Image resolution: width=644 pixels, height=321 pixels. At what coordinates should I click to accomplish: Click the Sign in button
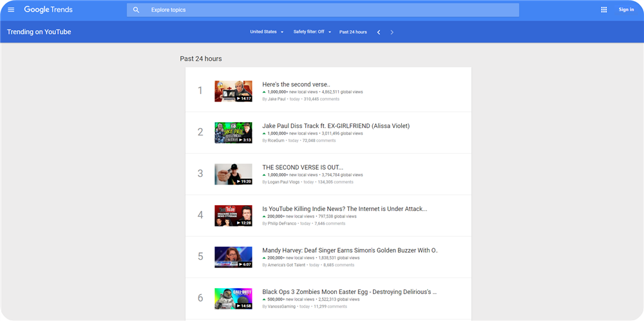pos(627,10)
